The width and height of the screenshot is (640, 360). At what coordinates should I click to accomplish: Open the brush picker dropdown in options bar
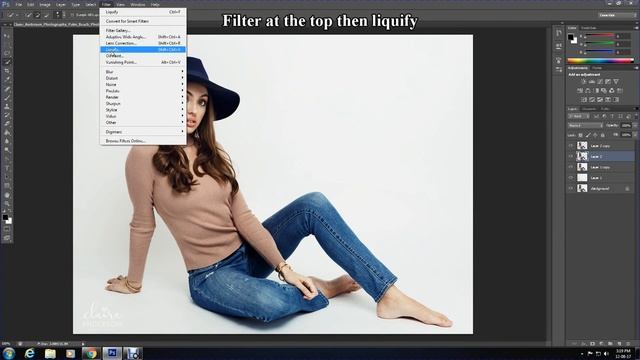coord(58,15)
